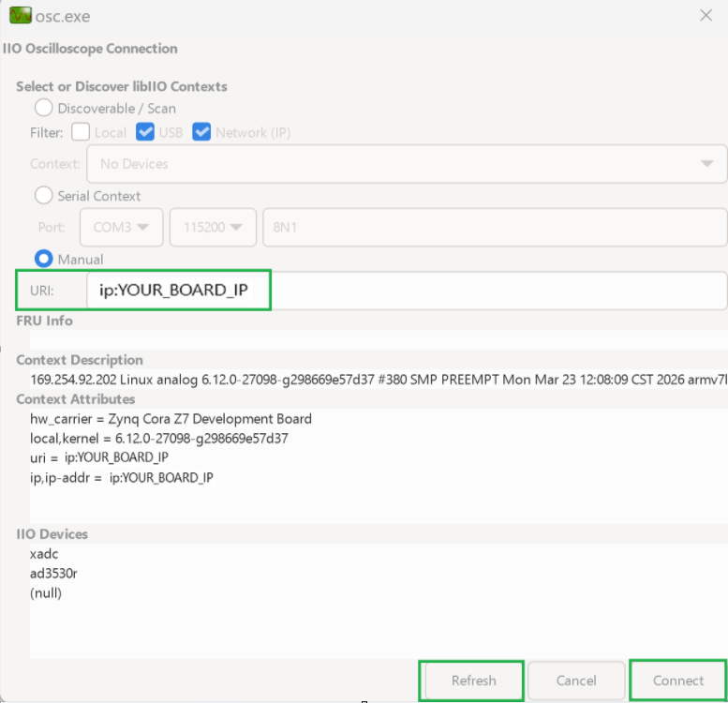This screenshot has width=728, height=703.
Task: Open the 115200 baud rate dropdown
Action: tap(213, 227)
